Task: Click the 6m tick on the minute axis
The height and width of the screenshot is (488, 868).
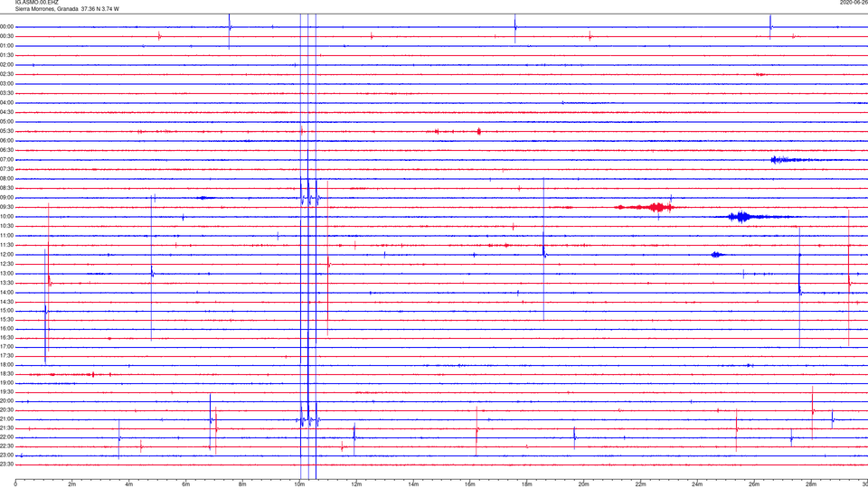Action: click(x=186, y=484)
